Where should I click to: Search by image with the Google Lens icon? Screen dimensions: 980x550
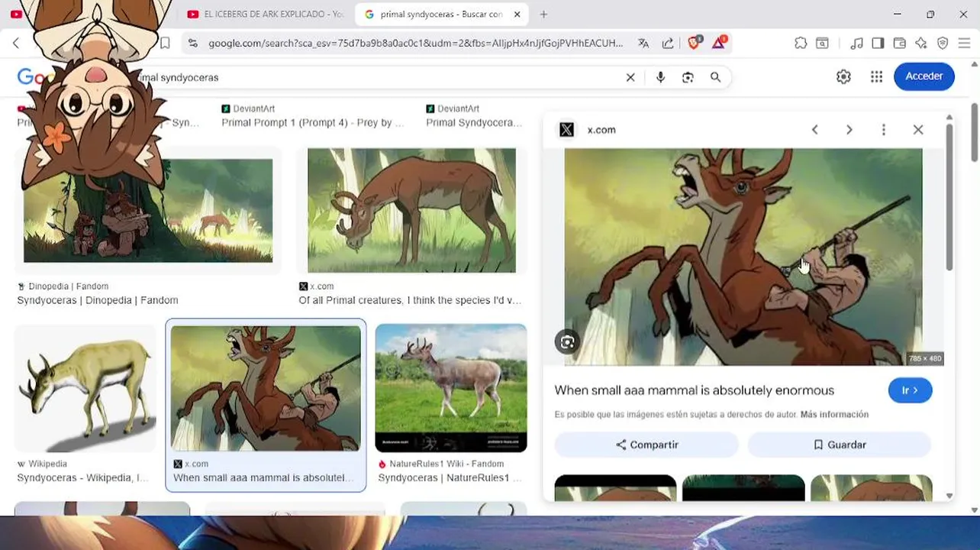pos(688,77)
